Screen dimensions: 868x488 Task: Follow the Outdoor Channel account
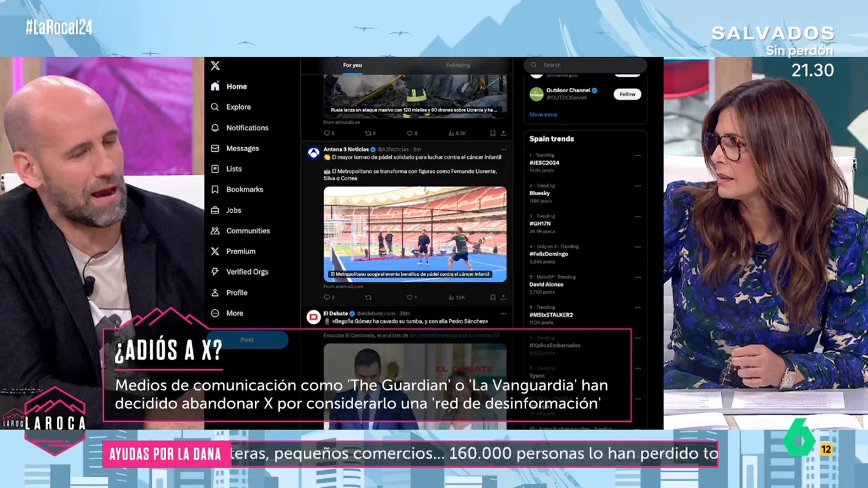[627, 94]
